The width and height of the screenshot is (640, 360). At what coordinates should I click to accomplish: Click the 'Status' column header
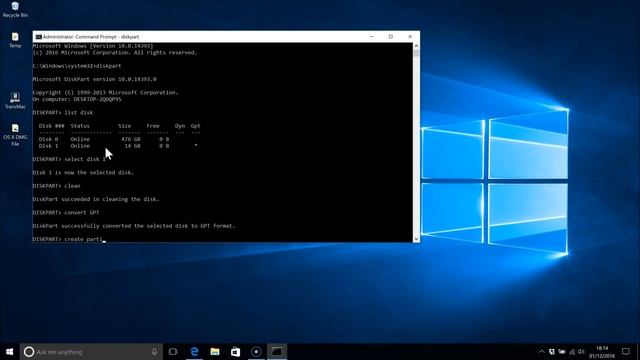(80, 126)
